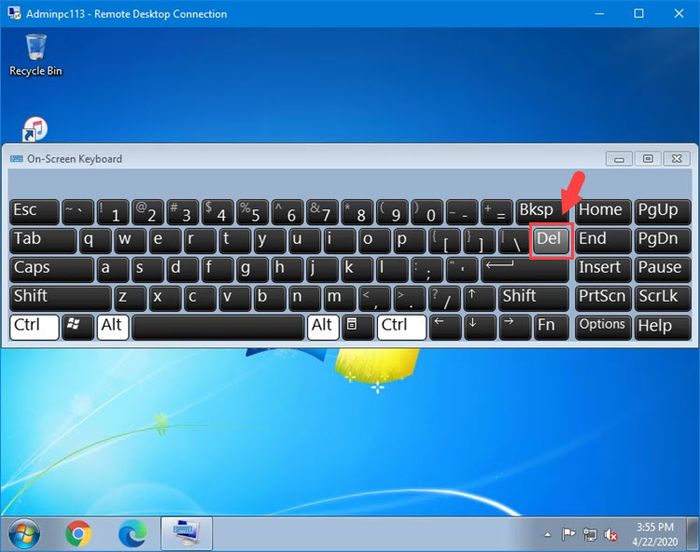Toggle the Fn key
Screen dimensions: 700x552
[551, 327]
